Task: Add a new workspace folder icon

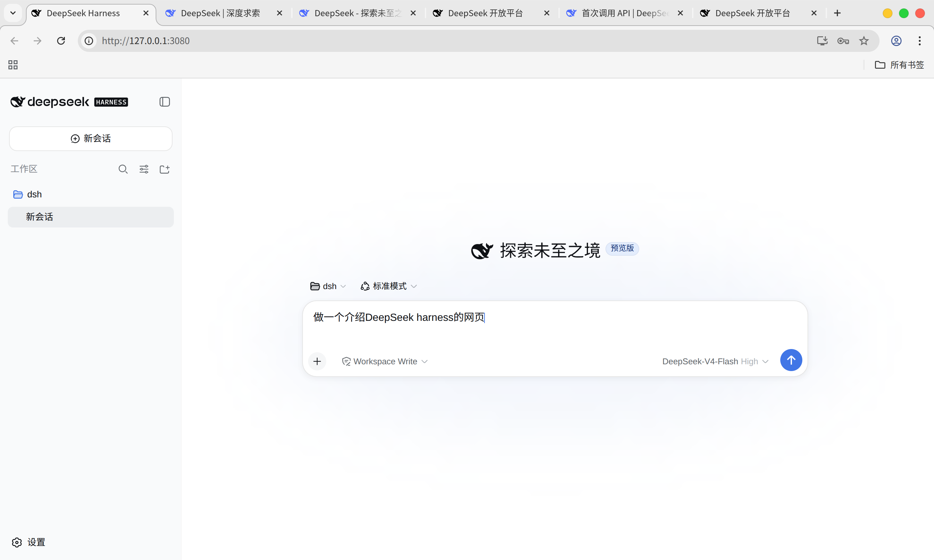Action: pos(165,169)
